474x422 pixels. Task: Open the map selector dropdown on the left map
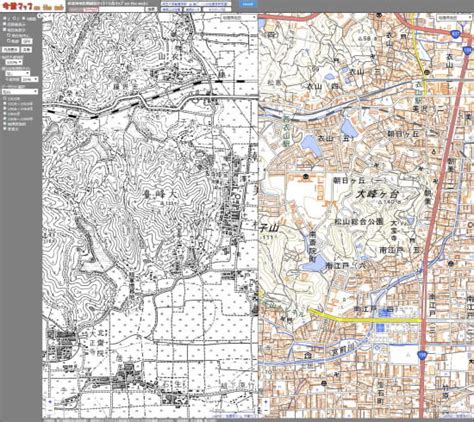click(x=239, y=17)
